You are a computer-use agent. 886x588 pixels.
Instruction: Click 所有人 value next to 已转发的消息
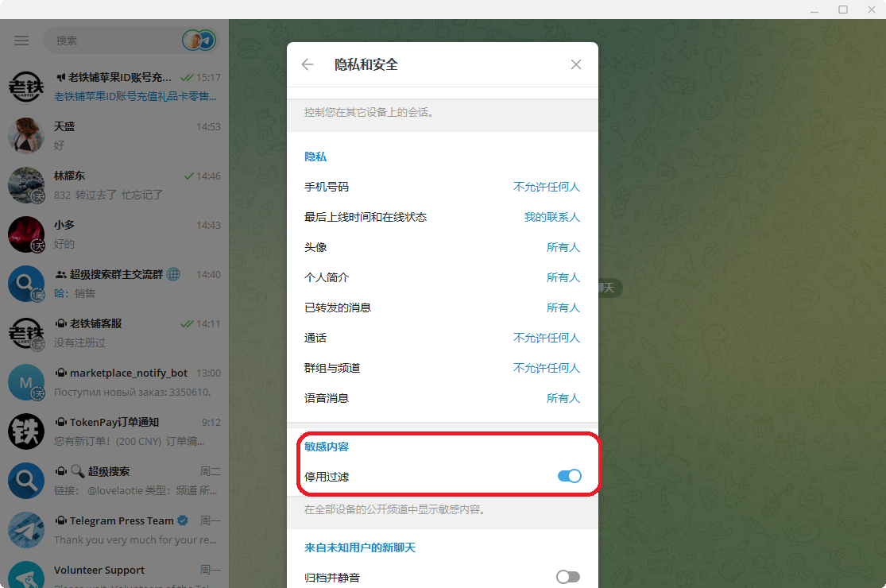click(x=563, y=308)
